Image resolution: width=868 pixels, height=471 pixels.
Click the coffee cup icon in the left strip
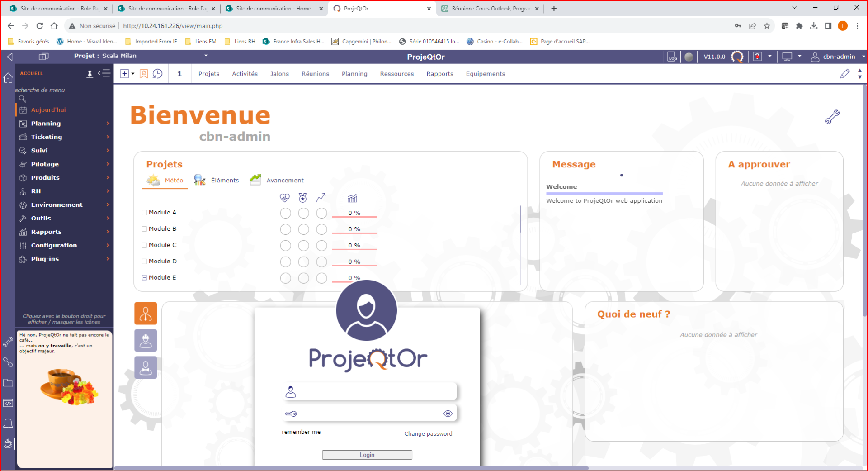tap(8, 443)
